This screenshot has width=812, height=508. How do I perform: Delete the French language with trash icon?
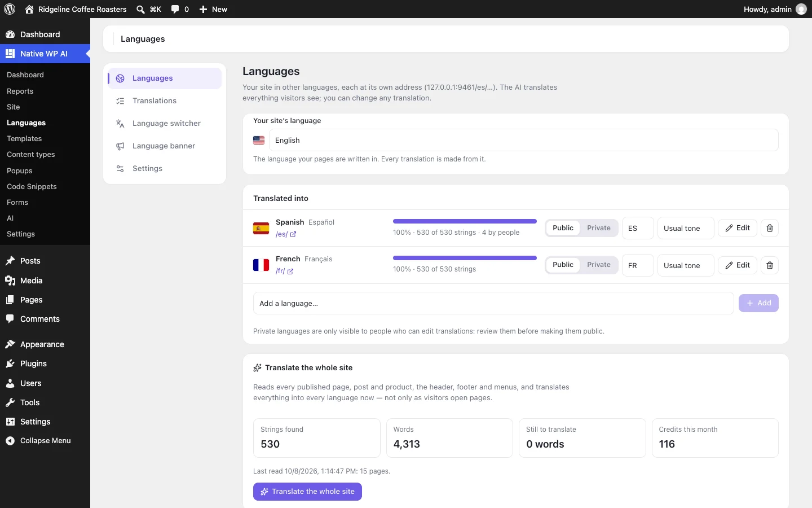click(x=770, y=265)
